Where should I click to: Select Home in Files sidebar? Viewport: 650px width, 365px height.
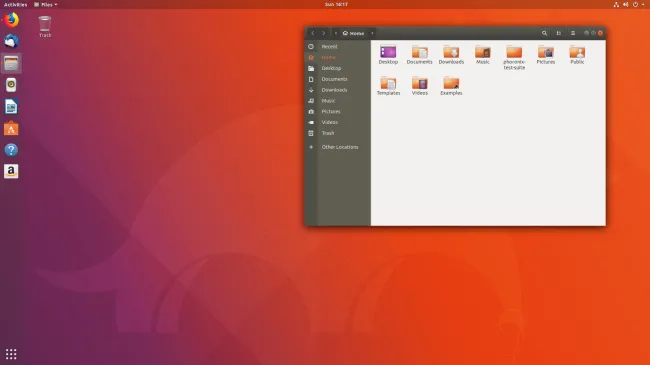pyautogui.click(x=337, y=57)
